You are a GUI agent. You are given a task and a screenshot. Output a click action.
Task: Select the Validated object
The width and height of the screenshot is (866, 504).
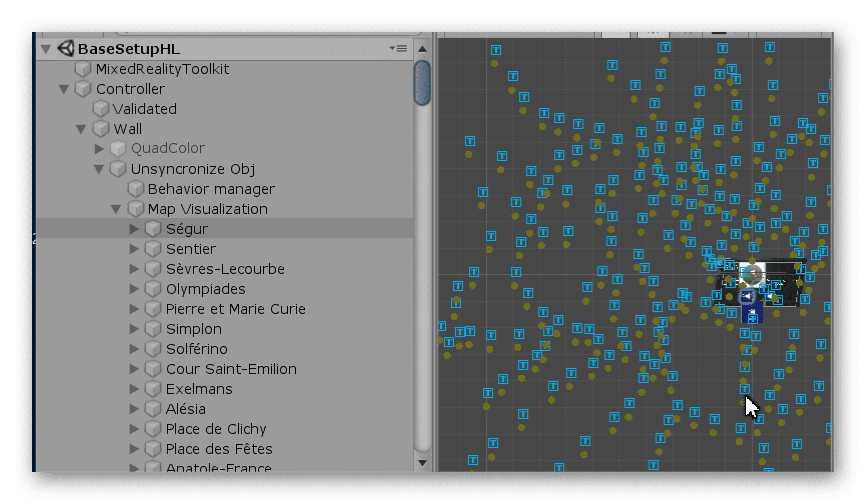click(x=145, y=109)
